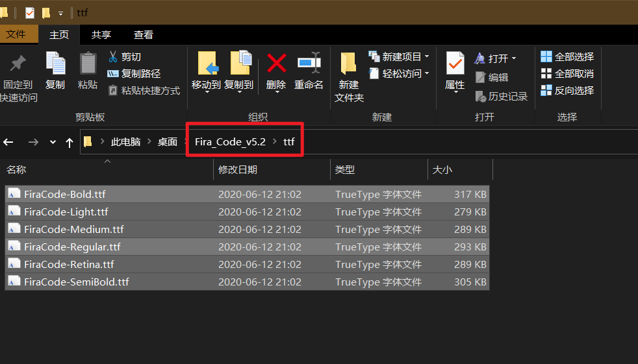Click font icon of FiraCode-Bold.ttf
This screenshot has width=638, height=364.
[14, 194]
